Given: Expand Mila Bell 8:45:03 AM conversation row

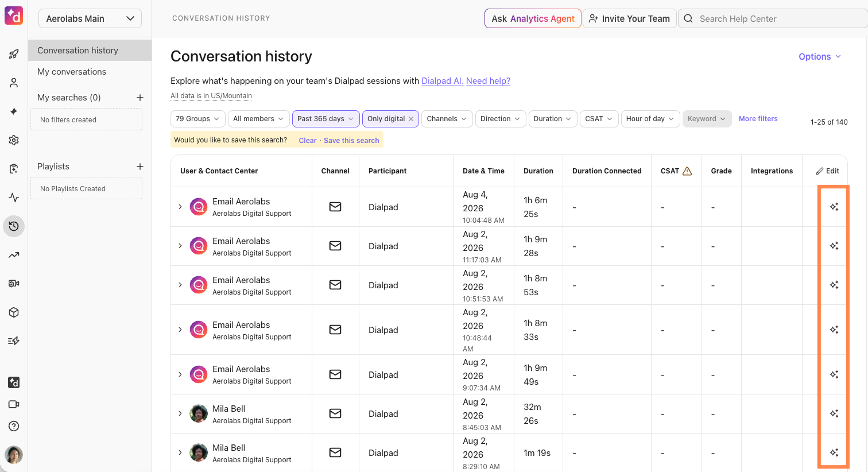Looking at the screenshot, I should 180,413.
